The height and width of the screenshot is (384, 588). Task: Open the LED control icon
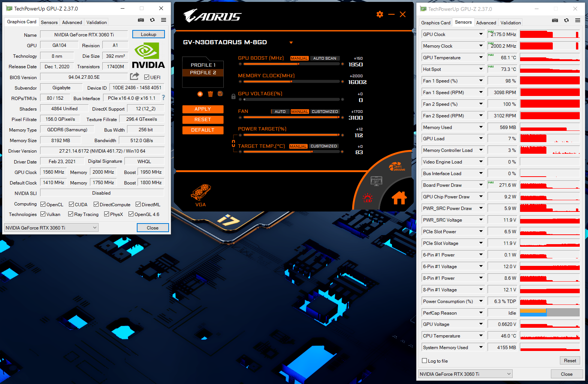[368, 198]
